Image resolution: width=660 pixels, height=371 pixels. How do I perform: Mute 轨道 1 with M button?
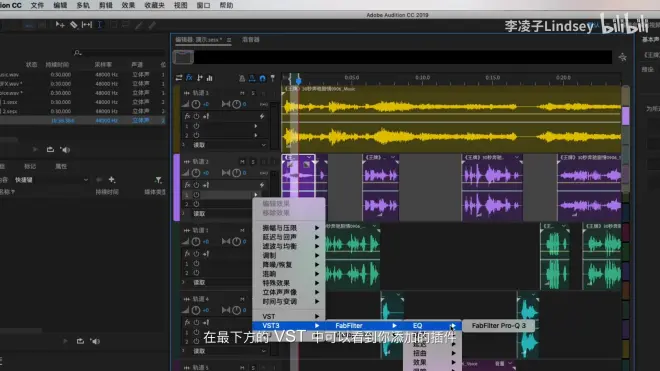coord(242,93)
